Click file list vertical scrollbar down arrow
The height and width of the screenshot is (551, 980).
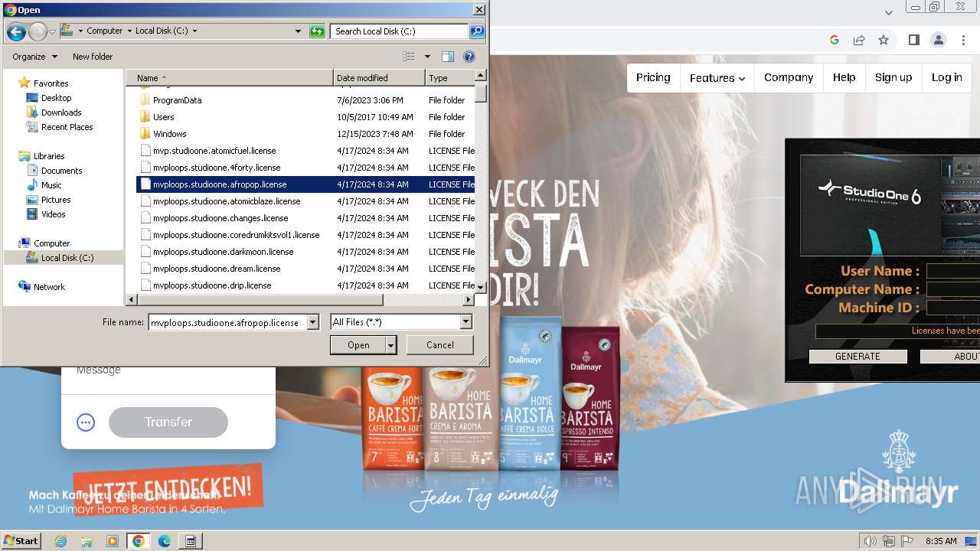coord(481,287)
